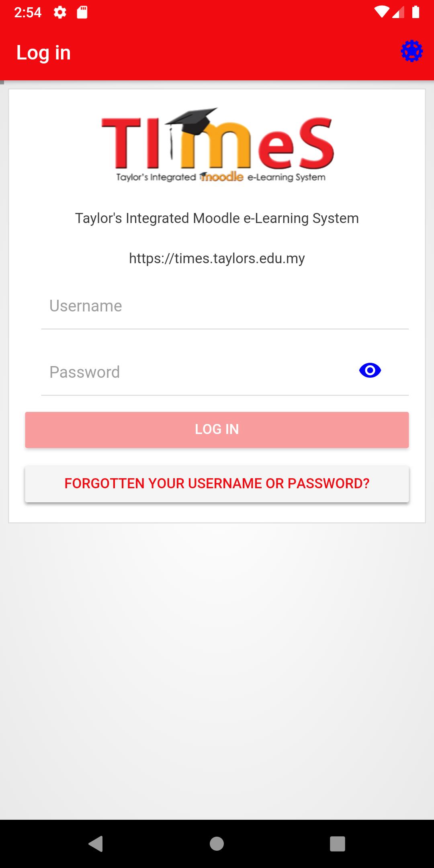Tap the SD card status bar icon
Screen dimensions: 434x868
pos(82,12)
